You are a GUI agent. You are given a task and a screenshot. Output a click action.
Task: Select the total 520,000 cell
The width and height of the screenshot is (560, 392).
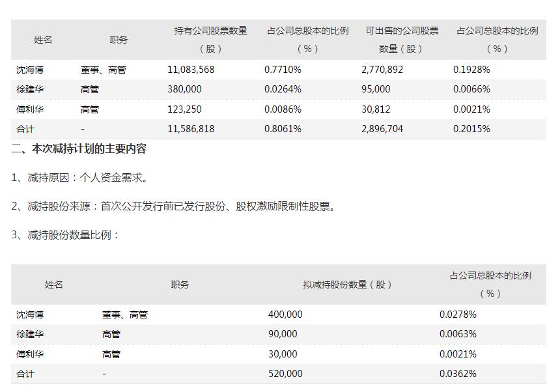click(x=285, y=374)
